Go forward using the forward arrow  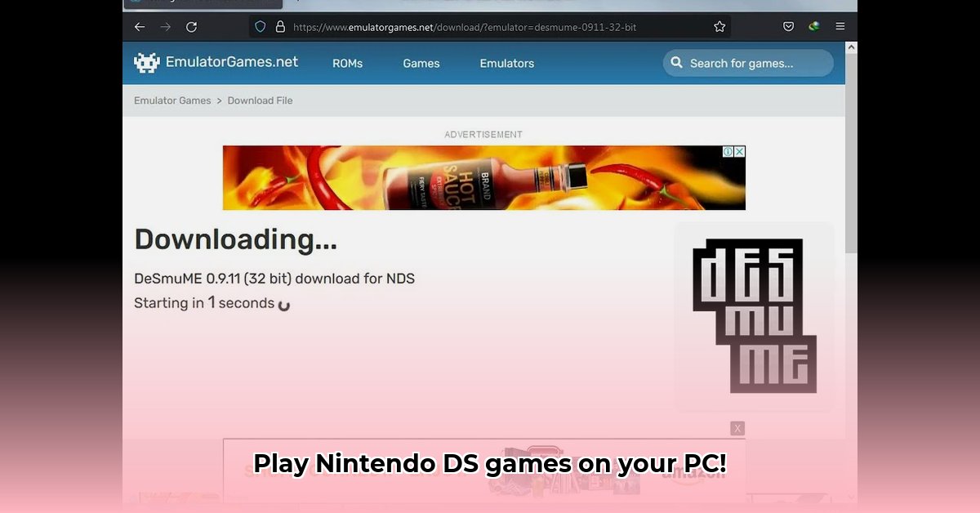coord(165,27)
